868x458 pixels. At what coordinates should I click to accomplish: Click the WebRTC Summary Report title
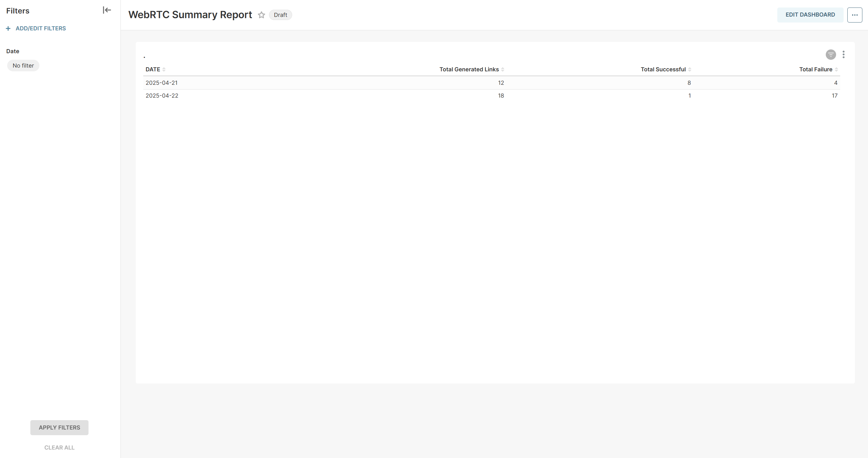click(x=190, y=15)
